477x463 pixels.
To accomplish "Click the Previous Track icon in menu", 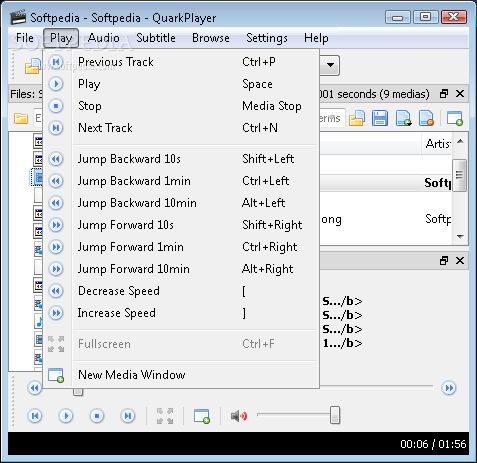I will coord(56,62).
